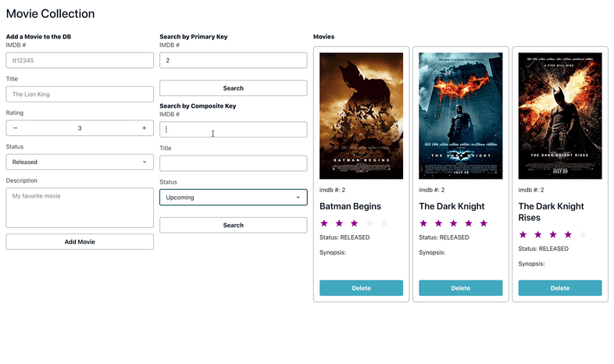Image resolution: width=614 pixels, height=364 pixels.
Task: Click first star on Dark Knight Rises card
Action: click(x=523, y=234)
